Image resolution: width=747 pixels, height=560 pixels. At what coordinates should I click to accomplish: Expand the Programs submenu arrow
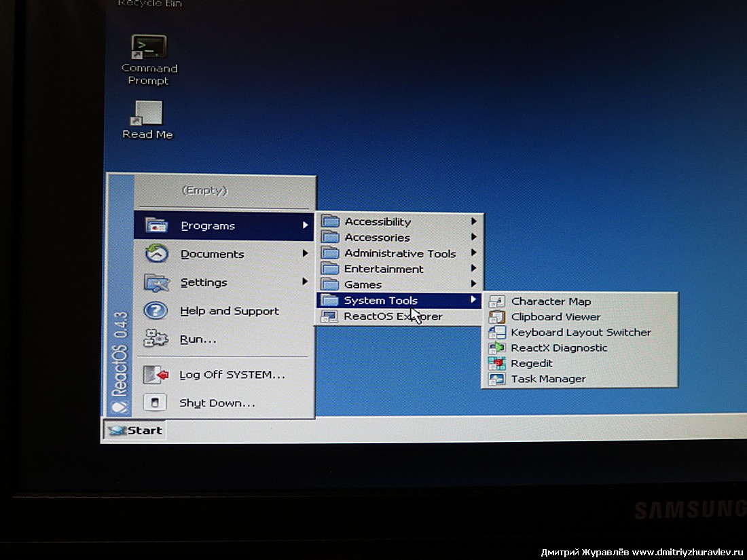coord(305,225)
